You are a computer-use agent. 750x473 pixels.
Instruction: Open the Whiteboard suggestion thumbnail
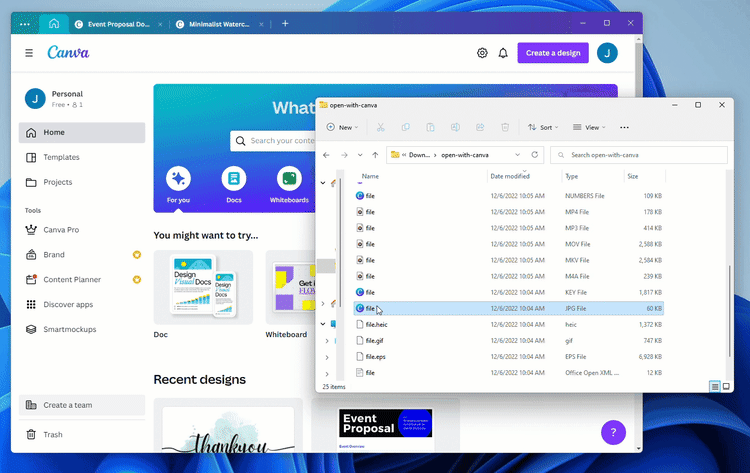[291, 287]
